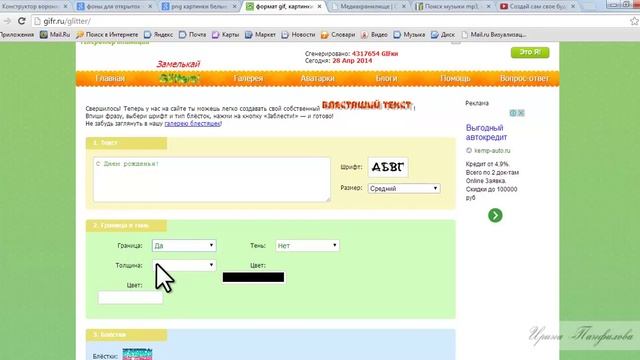The width and height of the screenshot is (640, 360).
Task: Click the Заmелькай logo text
Action: [178, 64]
